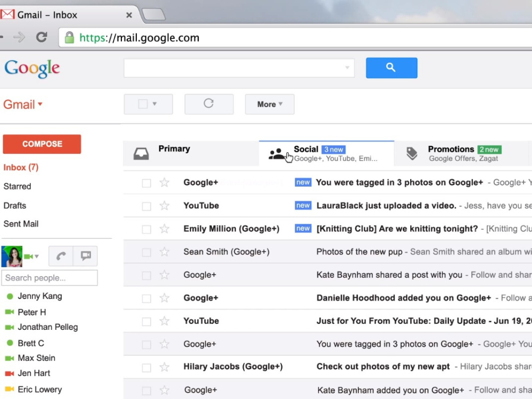
Task: Check the YouTube Daily Update checkbox
Action: pyautogui.click(x=147, y=322)
